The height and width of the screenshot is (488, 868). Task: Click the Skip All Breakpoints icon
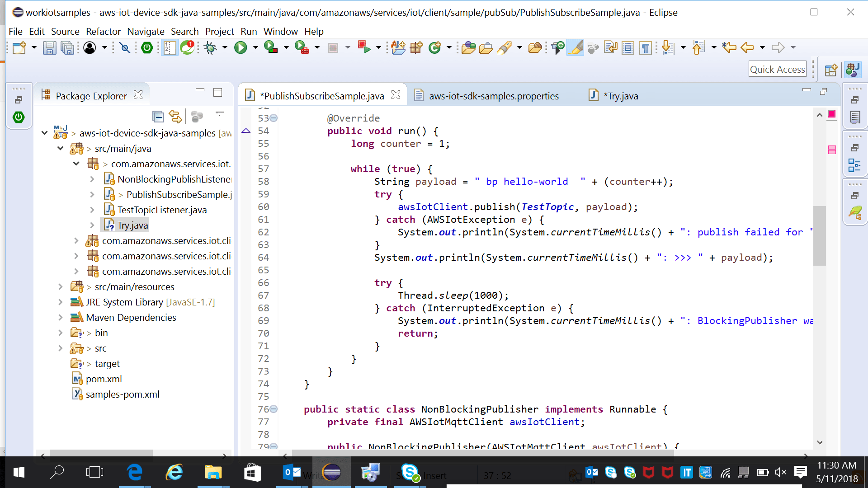tap(125, 47)
